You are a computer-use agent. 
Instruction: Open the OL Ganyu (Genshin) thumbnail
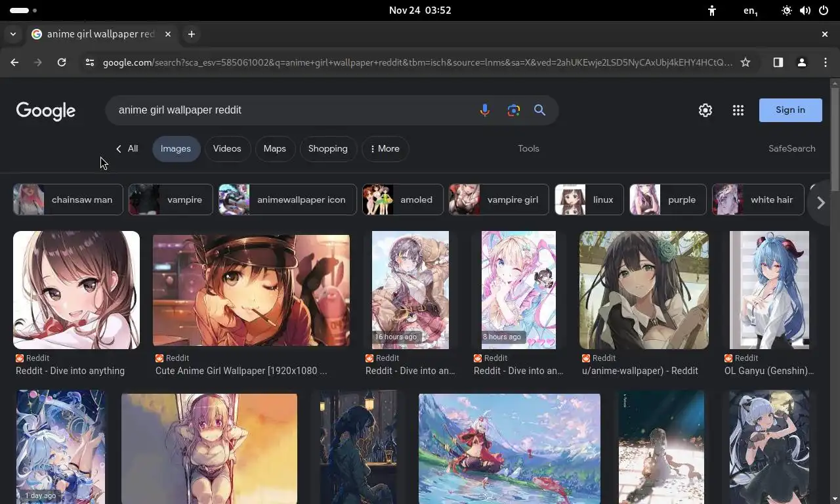coord(769,290)
